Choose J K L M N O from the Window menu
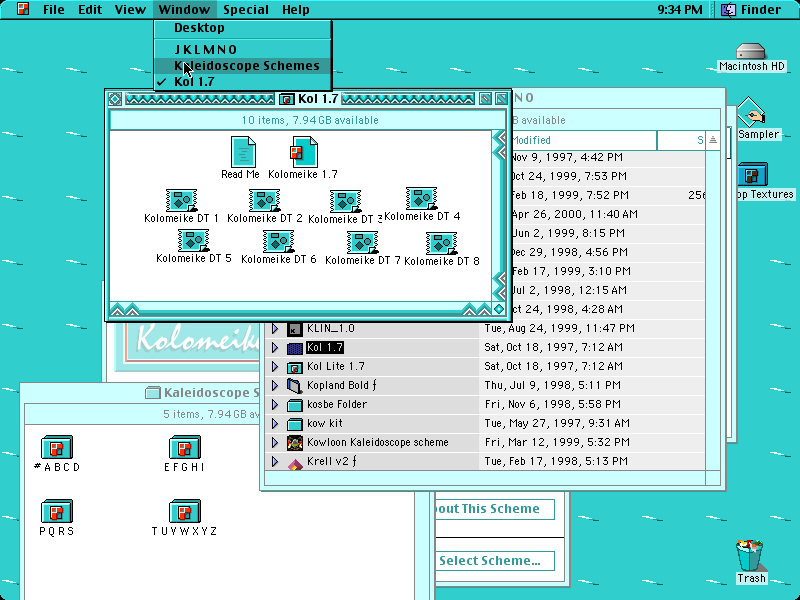The image size is (800, 600). coord(243,49)
